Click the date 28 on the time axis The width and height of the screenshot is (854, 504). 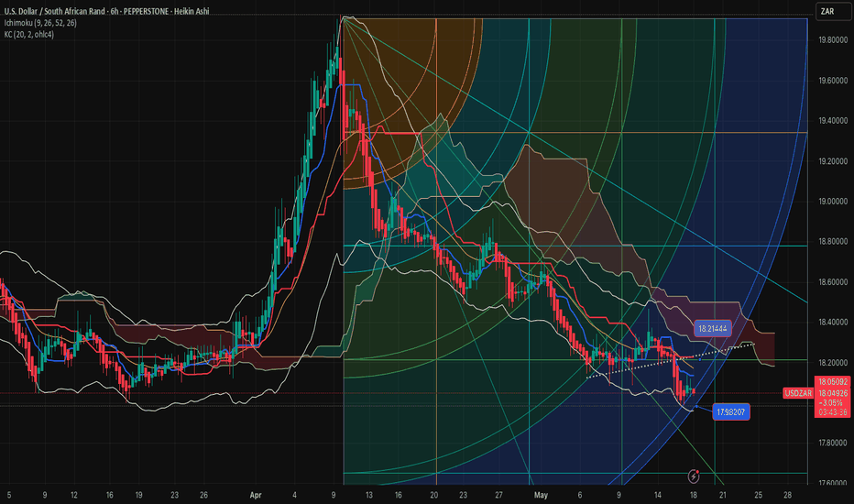coord(787,495)
